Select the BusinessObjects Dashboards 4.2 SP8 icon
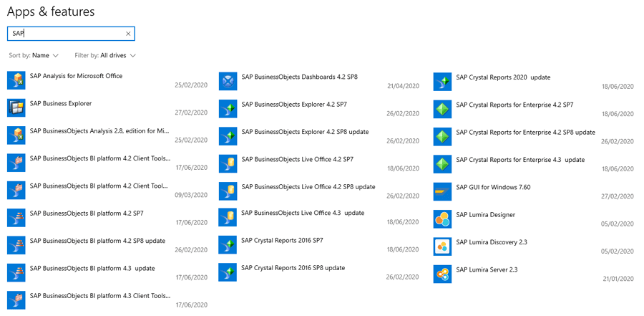 point(228,81)
